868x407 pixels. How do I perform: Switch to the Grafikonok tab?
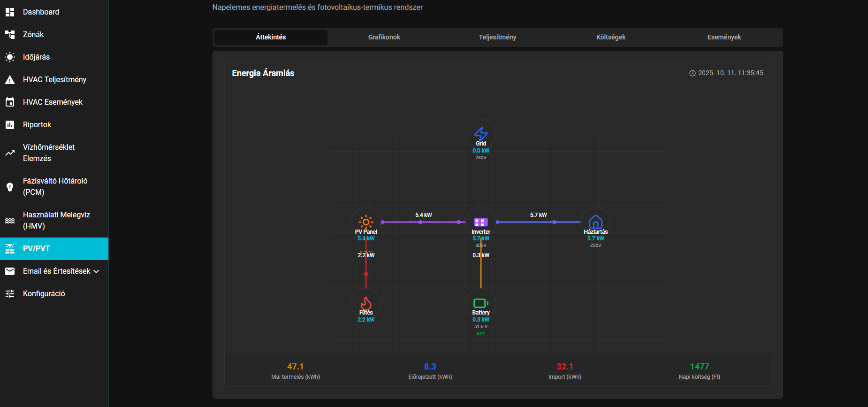384,37
